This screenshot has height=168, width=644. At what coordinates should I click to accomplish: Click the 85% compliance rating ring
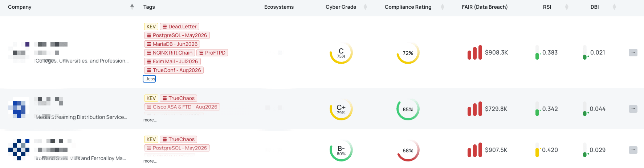click(x=408, y=109)
